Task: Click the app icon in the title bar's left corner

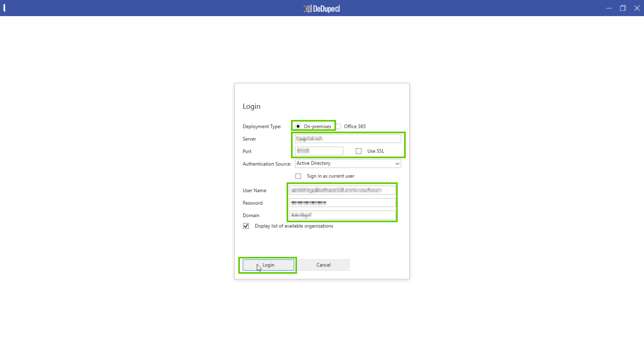Action: coord(4,8)
